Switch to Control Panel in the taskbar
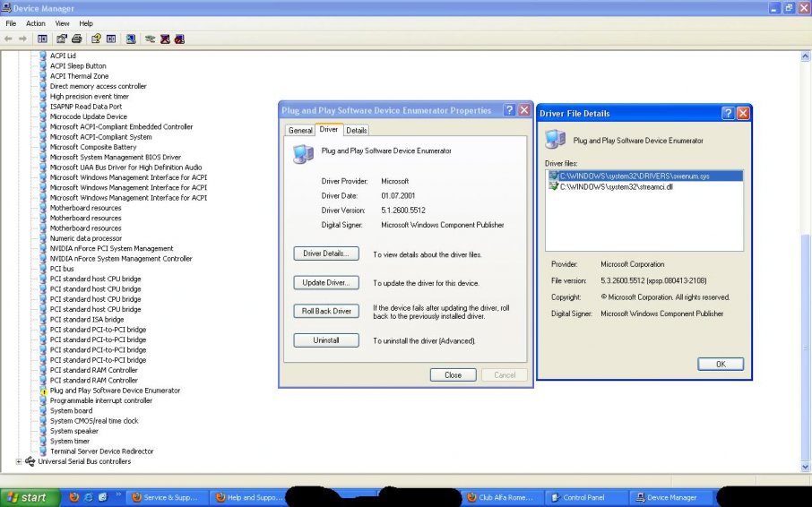The height and width of the screenshot is (507, 812). tap(583, 497)
